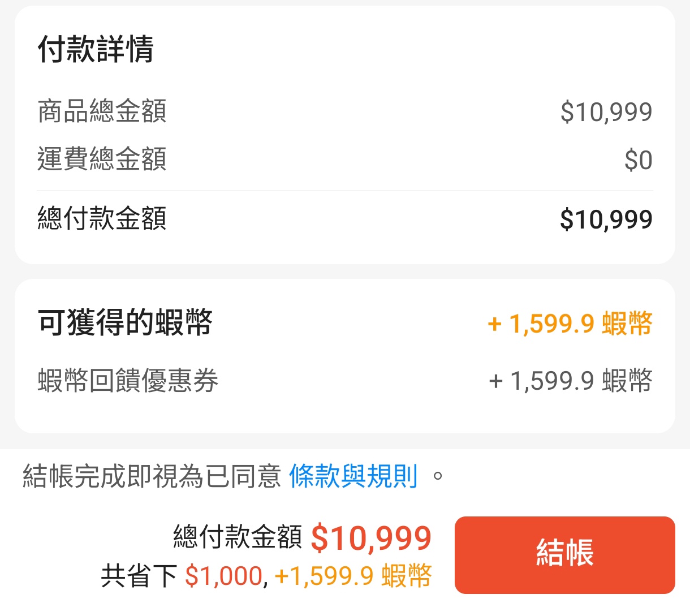The height and width of the screenshot is (616, 690).
Task: Click the 共省下 savings text
Action: [x=139, y=576]
